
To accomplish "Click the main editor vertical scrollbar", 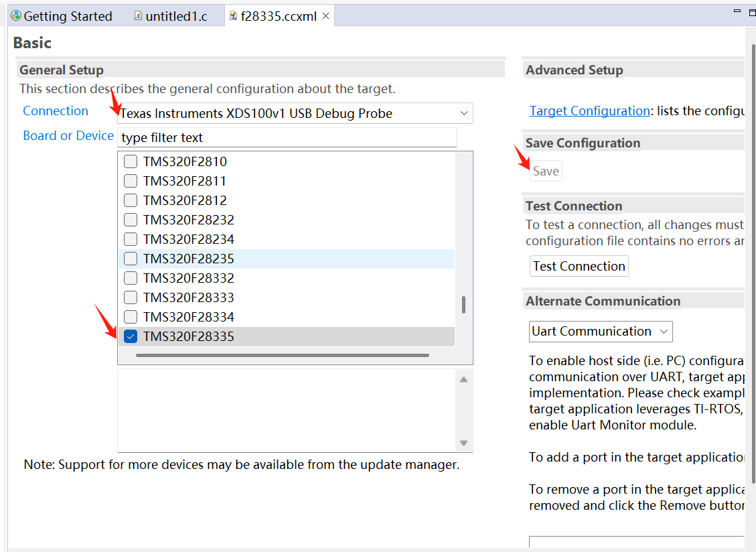I will pyautogui.click(x=753, y=263).
